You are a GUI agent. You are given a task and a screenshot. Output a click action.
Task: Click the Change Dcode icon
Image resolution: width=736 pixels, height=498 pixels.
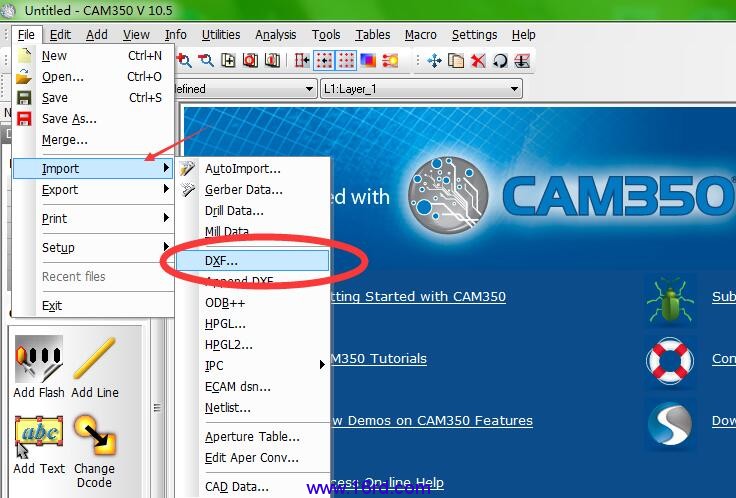pyautogui.click(x=95, y=436)
